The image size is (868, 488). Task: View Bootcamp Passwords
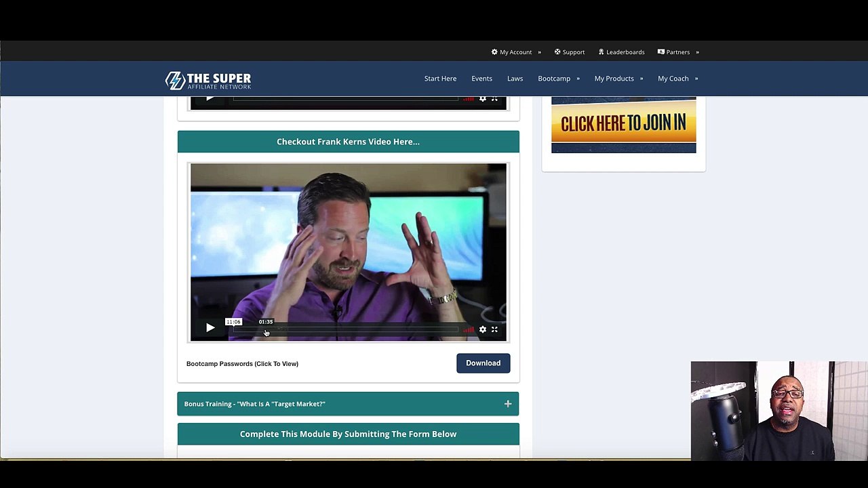(x=242, y=364)
